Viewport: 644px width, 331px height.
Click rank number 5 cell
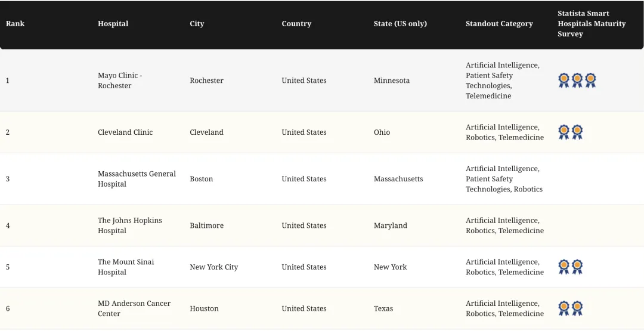(7, 267)
